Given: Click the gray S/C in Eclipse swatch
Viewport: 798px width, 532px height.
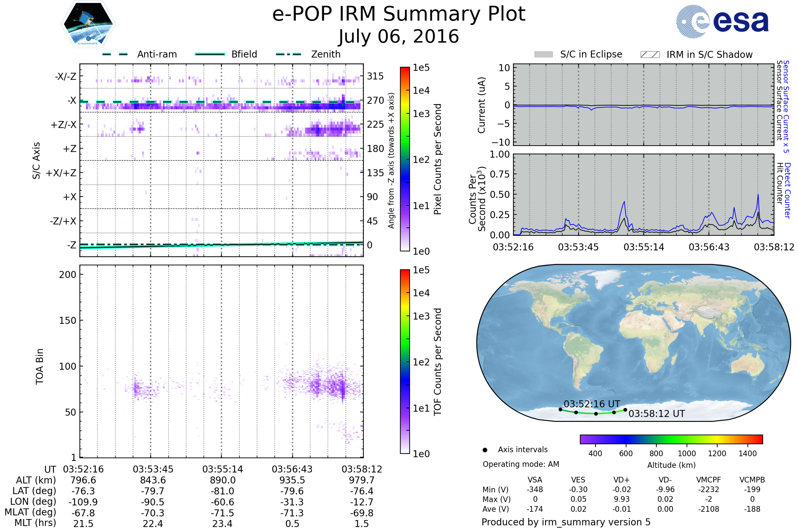Looking at the screenshot, I should point(543,55).
